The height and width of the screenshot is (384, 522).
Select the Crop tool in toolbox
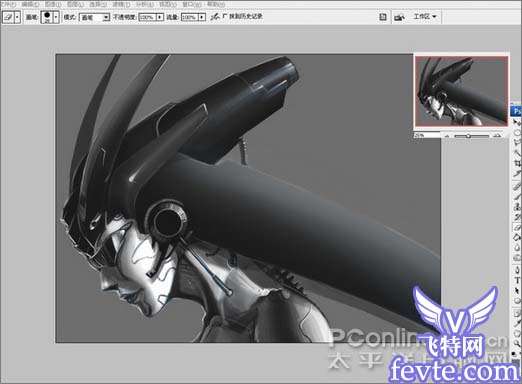[x=517, y=164]
